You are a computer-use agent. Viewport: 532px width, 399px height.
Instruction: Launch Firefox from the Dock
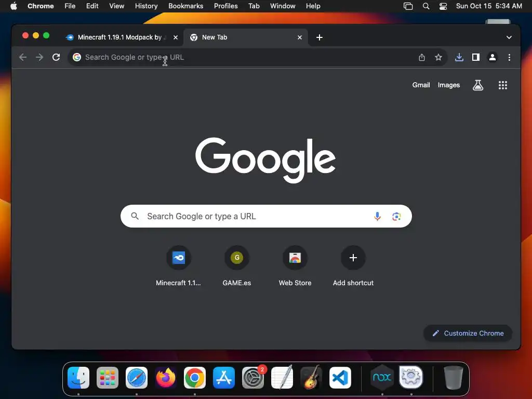(x=166, y=378)
